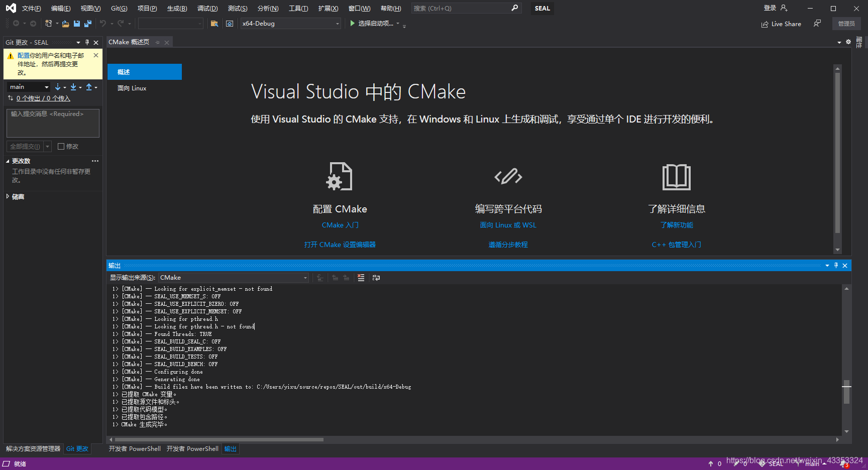Switch to 解决方案资源管理器 tab
This screenshot has width=868, height=470.
[x=33, y=449]
